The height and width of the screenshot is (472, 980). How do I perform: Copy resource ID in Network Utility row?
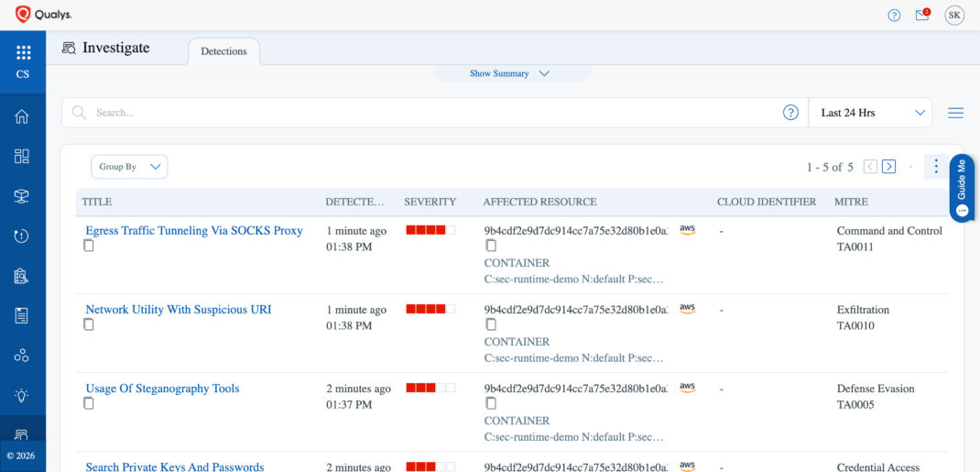(491, 324)
